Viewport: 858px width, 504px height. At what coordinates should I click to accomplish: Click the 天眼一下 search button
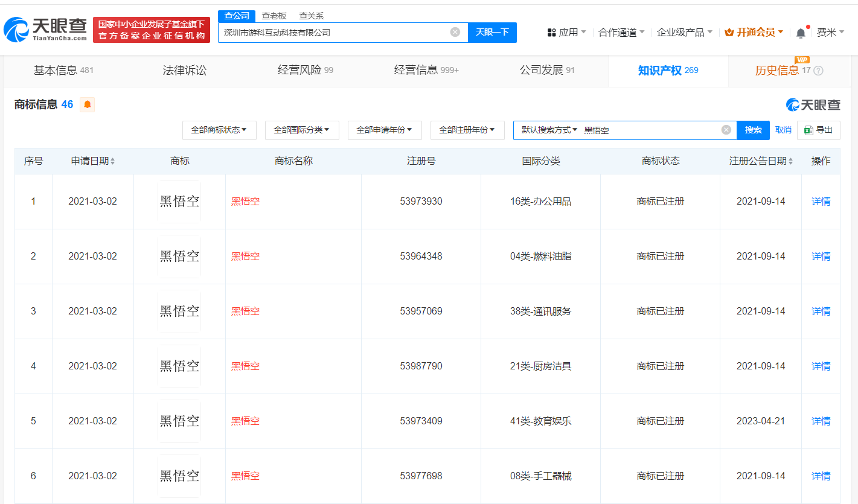pyautogui.click(x=492, y=32)
